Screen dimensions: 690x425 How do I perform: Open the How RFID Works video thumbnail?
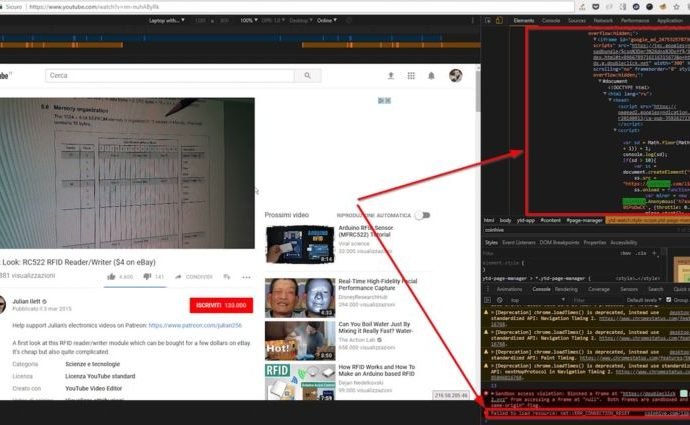tap(300, 381)
